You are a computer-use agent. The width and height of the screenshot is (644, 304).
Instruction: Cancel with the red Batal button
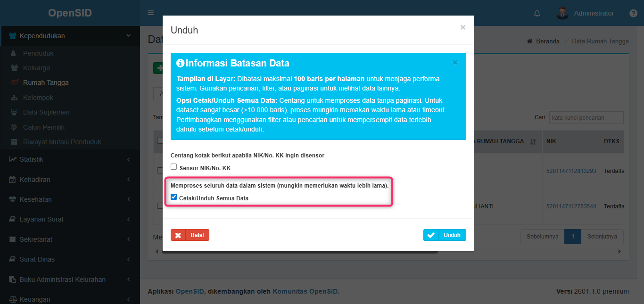pos(190,235)
